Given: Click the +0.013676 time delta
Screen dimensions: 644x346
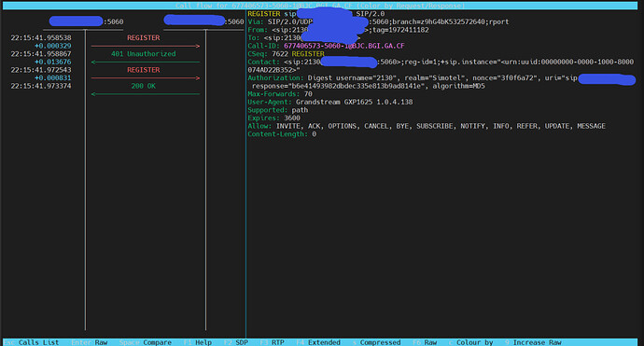Looking at the screenshot, I should coord(53,62).
